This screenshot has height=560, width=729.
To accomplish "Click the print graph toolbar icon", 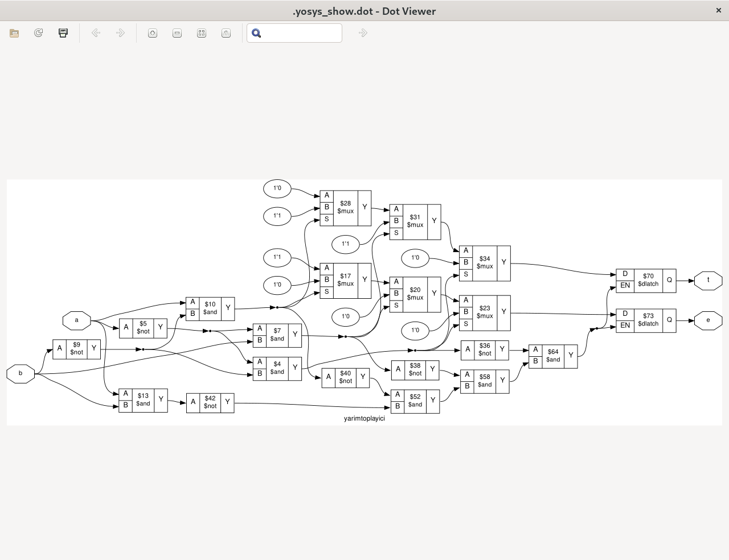I will click(x=63, y=33).
